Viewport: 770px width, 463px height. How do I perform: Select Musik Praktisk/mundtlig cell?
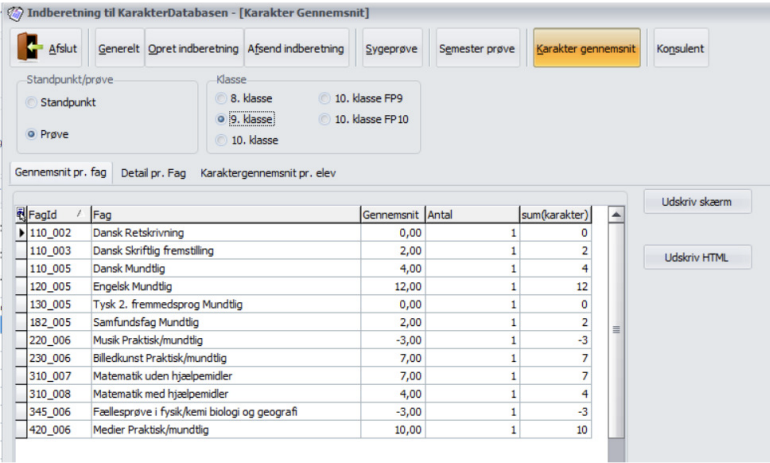pos(225,340)
